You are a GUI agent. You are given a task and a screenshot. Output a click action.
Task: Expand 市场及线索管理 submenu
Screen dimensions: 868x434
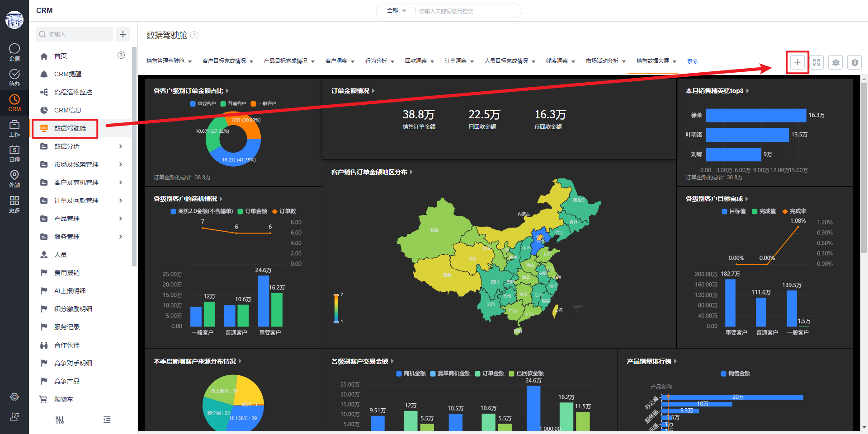point(121,164)
